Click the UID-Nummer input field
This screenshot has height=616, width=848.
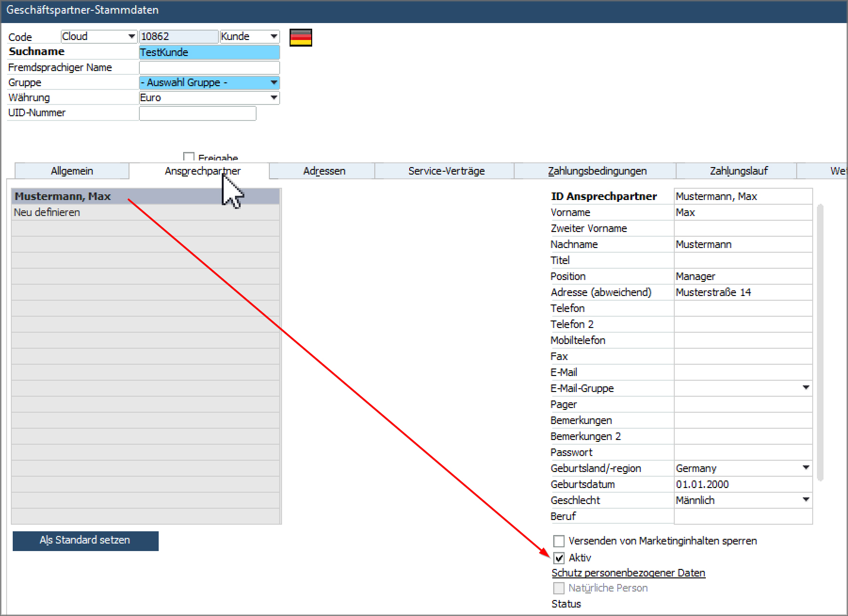pyautogui.click(x=197, y=113)
